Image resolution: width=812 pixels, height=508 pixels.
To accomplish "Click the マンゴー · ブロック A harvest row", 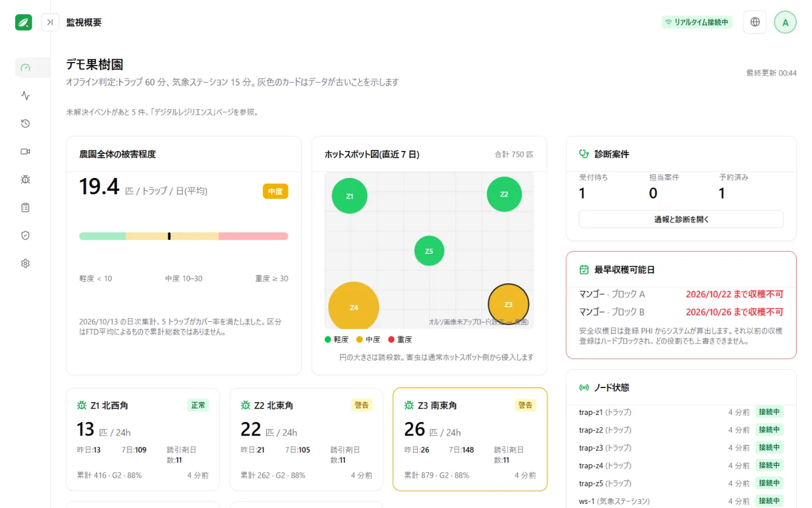I will coord(681,294).
